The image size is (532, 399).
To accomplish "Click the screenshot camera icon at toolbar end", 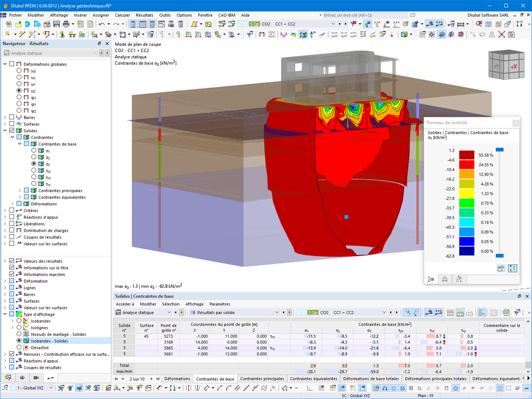I will (511, 34).
